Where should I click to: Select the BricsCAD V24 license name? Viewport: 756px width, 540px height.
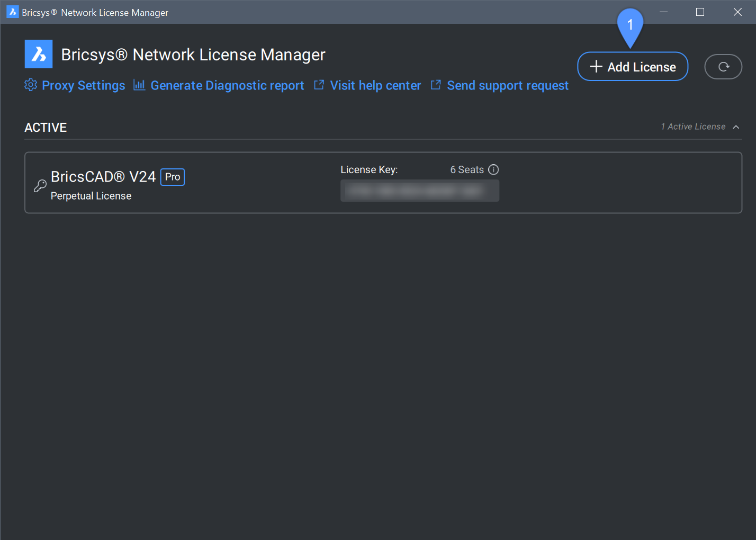[103, 177]
